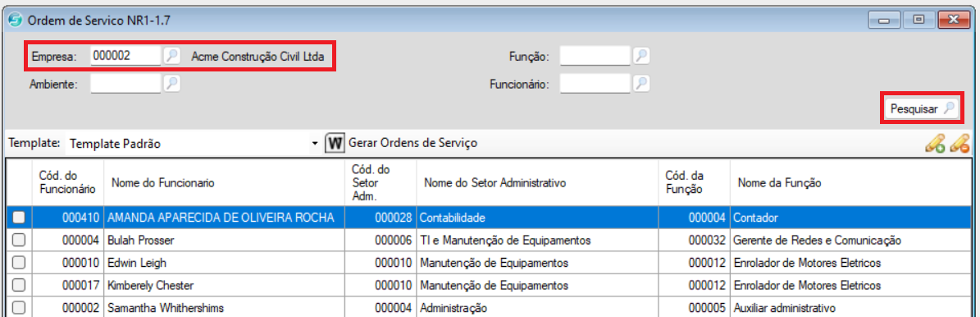Screen dimensions: 980x317
Task: Click the Empresa code field 000002
Action: (125, 56)
